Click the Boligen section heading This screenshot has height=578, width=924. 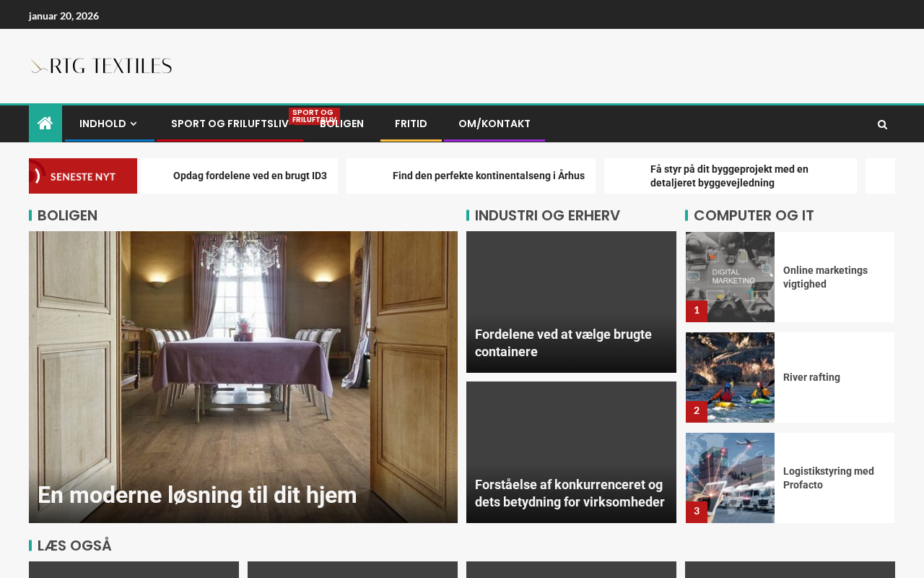pos(67,215)
